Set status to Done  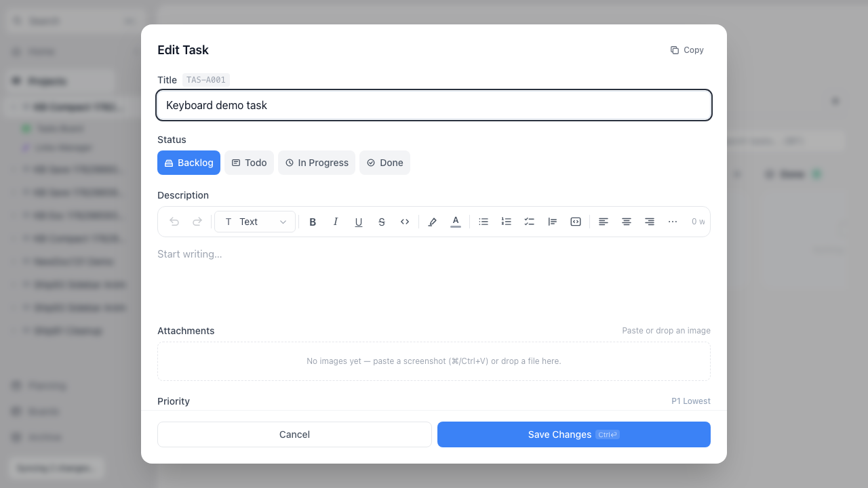coord(384,163)
